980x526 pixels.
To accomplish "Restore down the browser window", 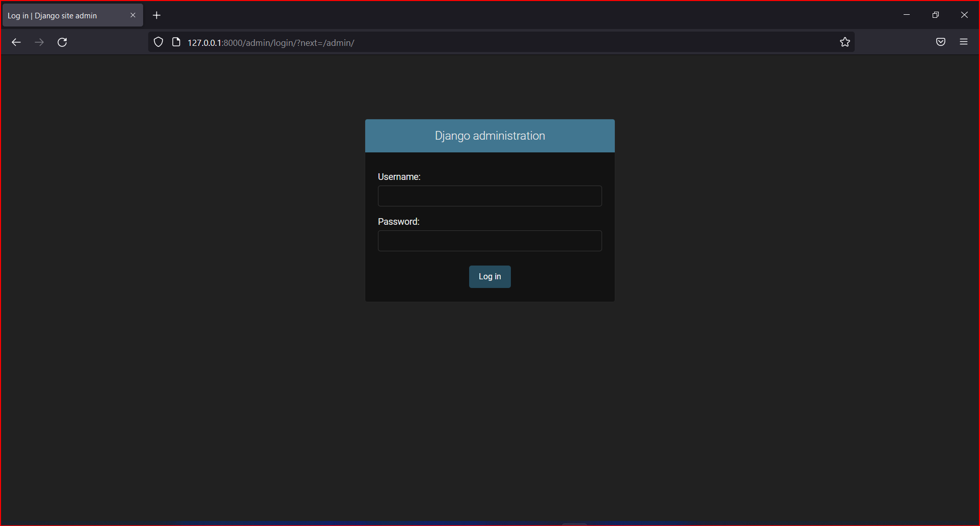I will (x=936, y=15).
